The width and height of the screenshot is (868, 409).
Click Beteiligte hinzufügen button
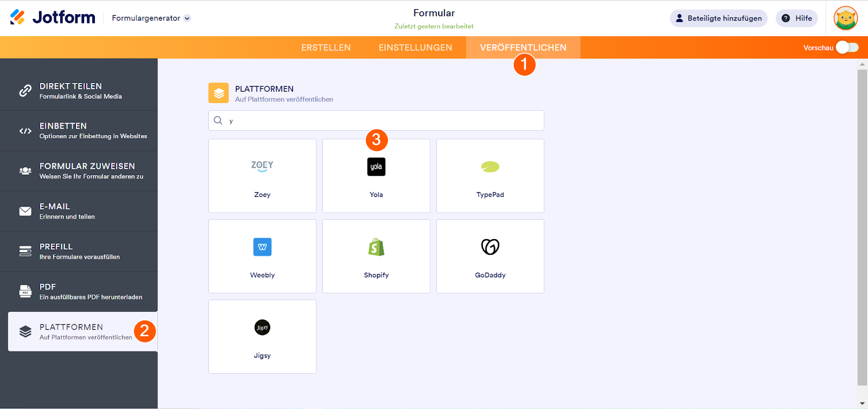click(x=719, y=18)
